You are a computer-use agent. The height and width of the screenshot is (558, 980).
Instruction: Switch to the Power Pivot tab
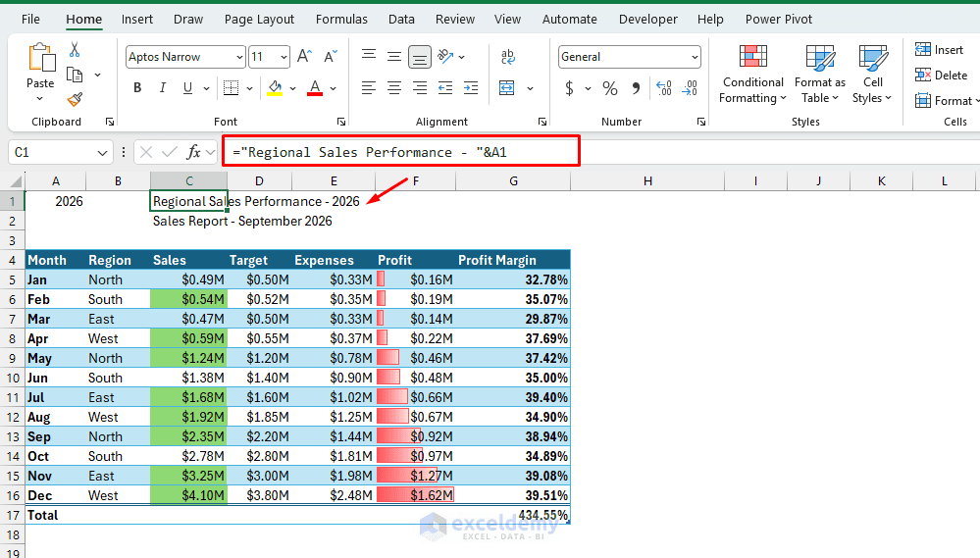pos(778,20)
